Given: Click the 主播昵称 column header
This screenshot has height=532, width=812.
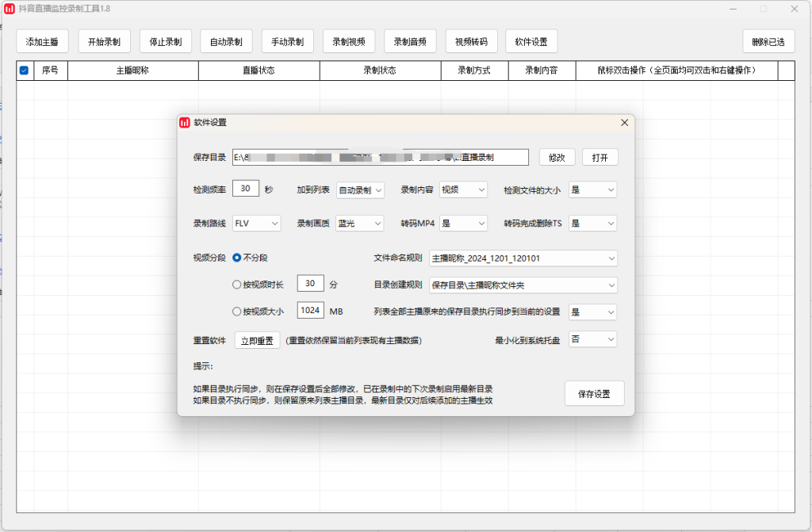Looking at the screenshot, I should (x=132, y=71).
